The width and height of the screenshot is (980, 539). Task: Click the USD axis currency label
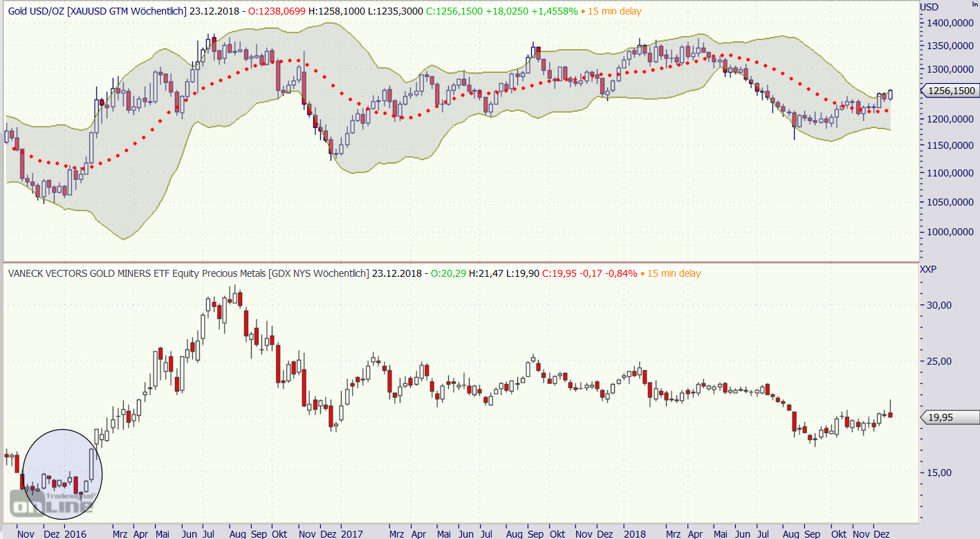[x=930, y=7]
